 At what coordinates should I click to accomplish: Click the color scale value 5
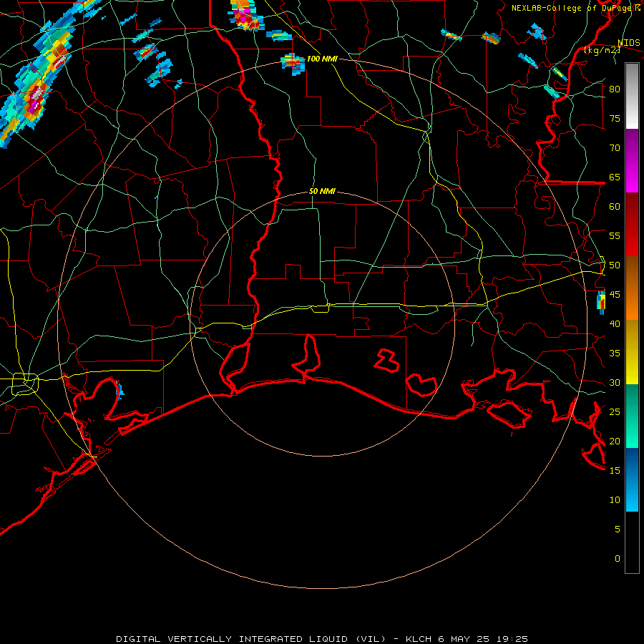coord(617,530)
